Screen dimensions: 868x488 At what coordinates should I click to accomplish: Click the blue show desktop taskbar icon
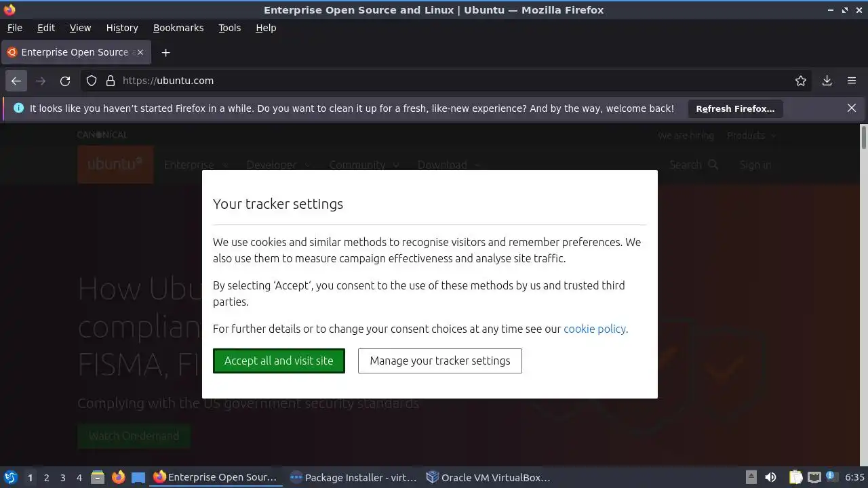pos(138,477)
